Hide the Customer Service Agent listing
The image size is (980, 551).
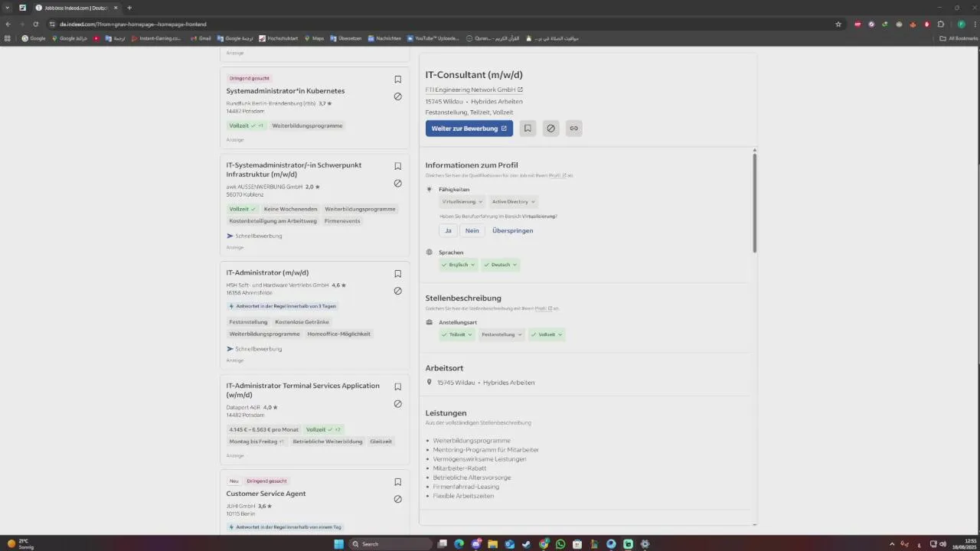[397, 499]
